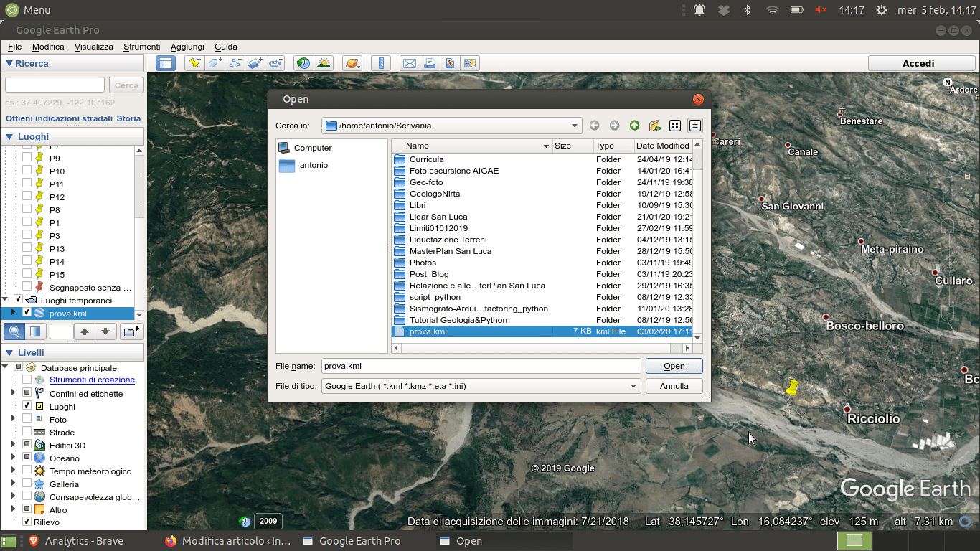Expand the Edifici 3D layer
Viewport: 980px width, 551px height.
(x=14, y=445)
